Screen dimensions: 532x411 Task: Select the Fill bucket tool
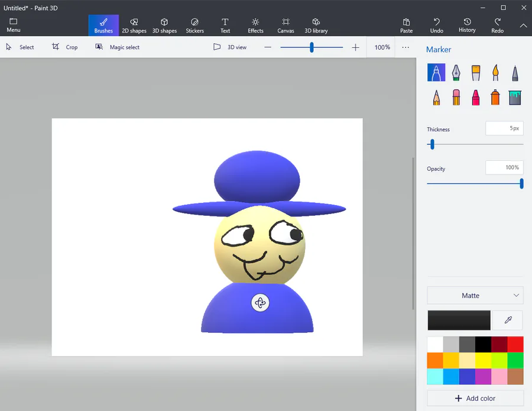point(515,98)
